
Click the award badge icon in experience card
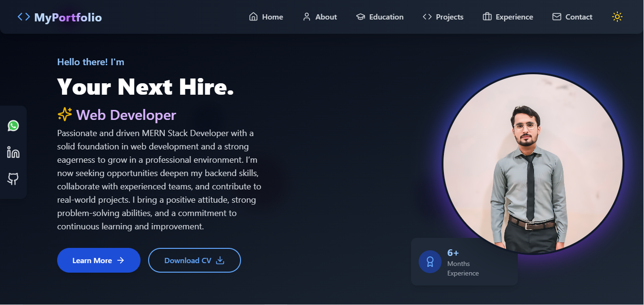tap(430, 262)
